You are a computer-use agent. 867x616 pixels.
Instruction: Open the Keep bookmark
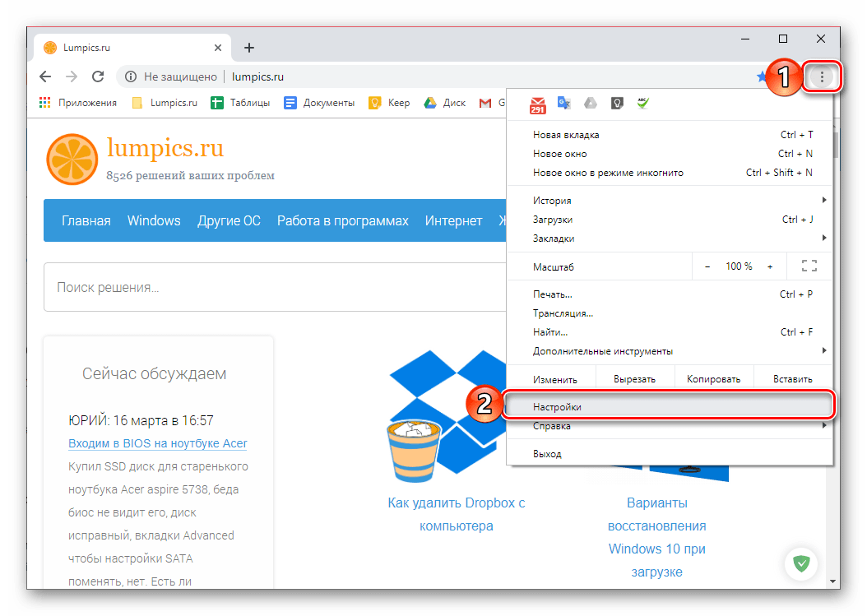[389, 103]
